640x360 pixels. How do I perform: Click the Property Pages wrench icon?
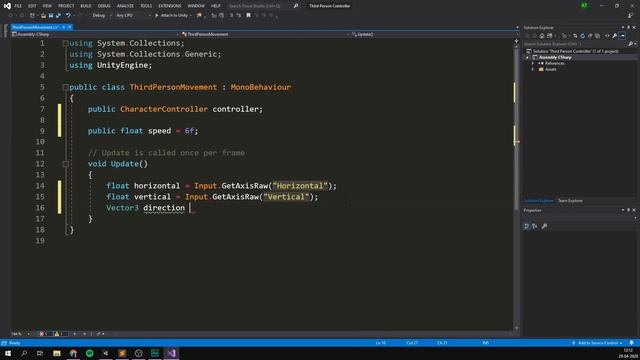click(x=544, y=226)
